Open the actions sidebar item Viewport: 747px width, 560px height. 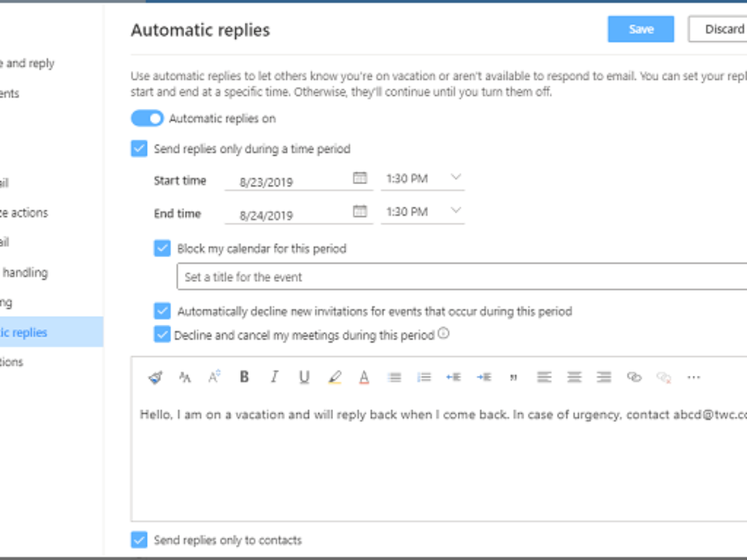click(x=24, y=212)
